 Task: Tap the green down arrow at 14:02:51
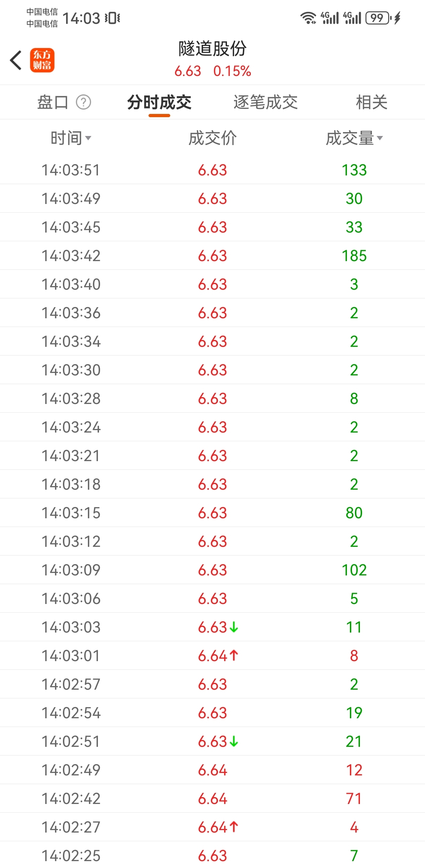(234, 741)
